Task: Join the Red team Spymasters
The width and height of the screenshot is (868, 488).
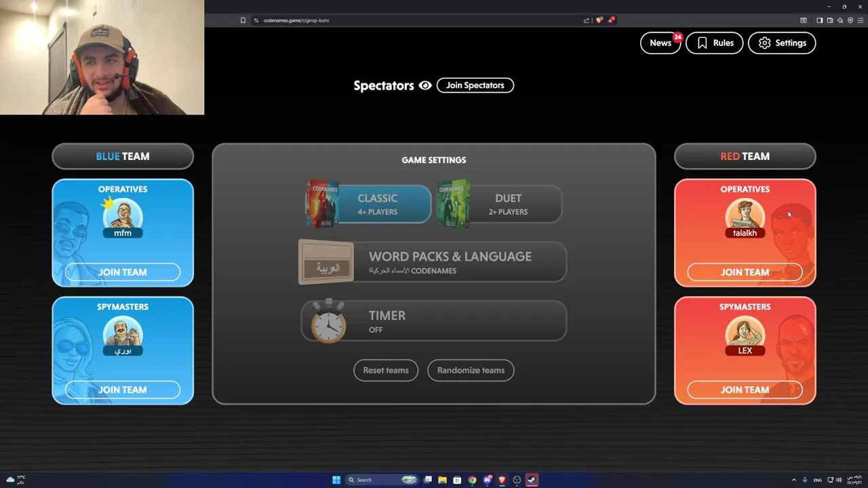Action: [745, 390]
